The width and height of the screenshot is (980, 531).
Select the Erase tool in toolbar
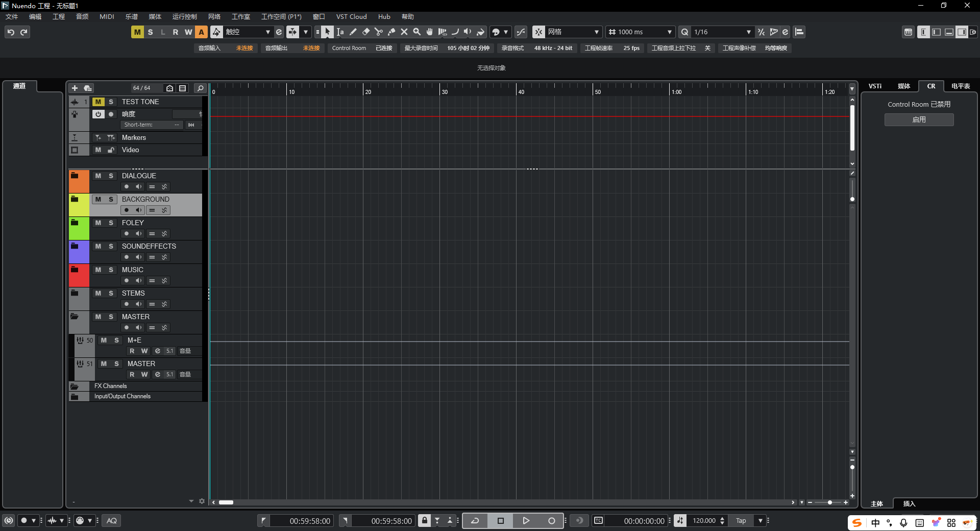click(x=366, y=32)
